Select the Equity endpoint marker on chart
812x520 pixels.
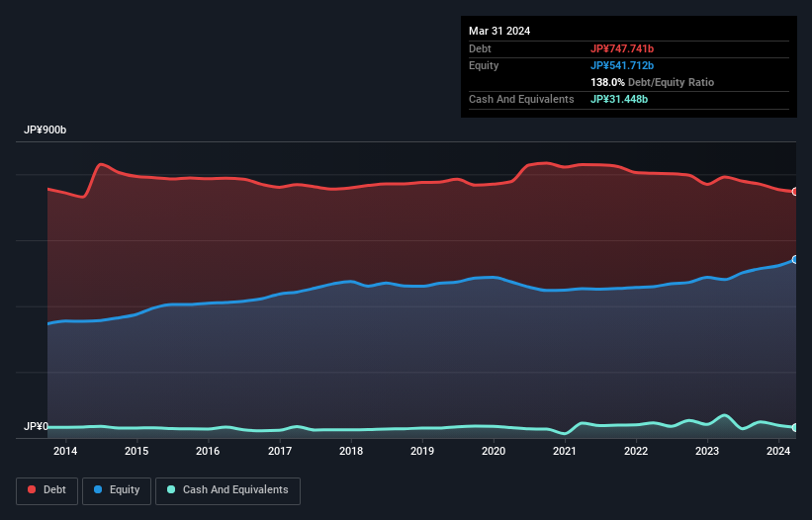pyautogui.click(x=795, y=260)
